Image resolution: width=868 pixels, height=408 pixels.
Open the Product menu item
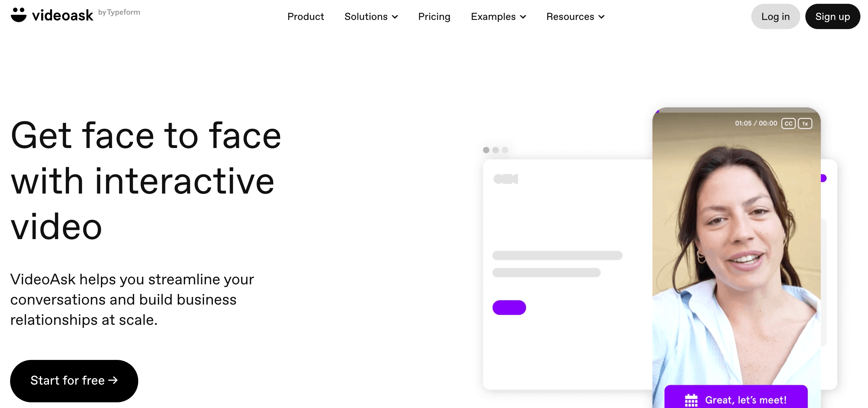click(x=305, y=16)
